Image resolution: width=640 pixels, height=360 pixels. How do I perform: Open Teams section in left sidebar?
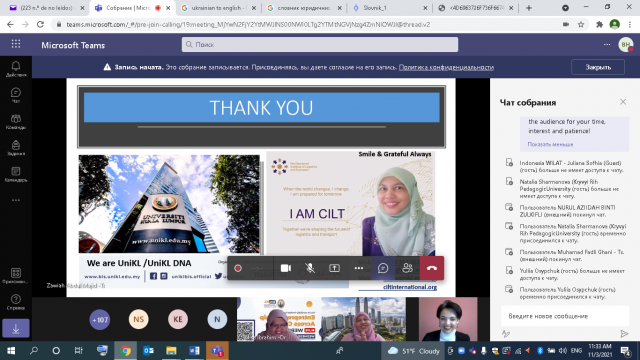pos(16,121)
